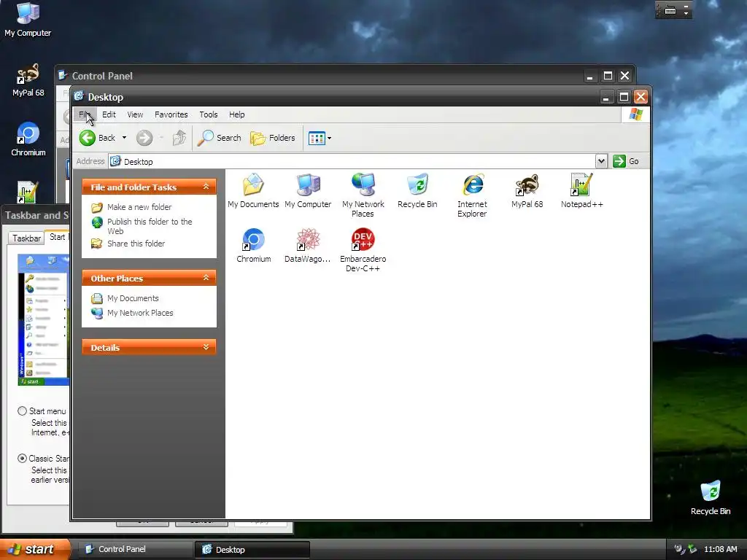This screenshot has width=747, height=560.
Task: Open My Network Places link in Other Places
Action: pyautogui.click(x=140, y=313)
